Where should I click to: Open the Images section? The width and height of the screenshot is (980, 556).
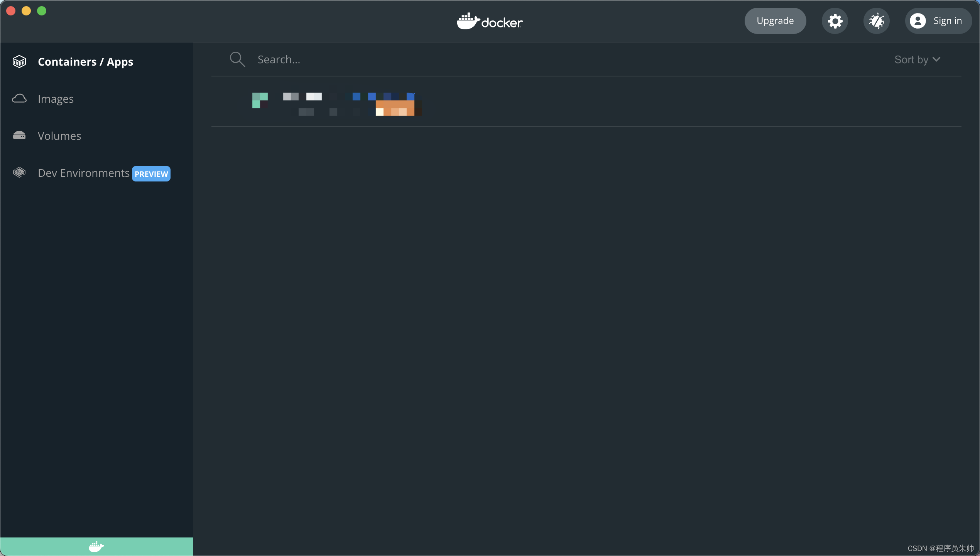click(x=96, y=99)
